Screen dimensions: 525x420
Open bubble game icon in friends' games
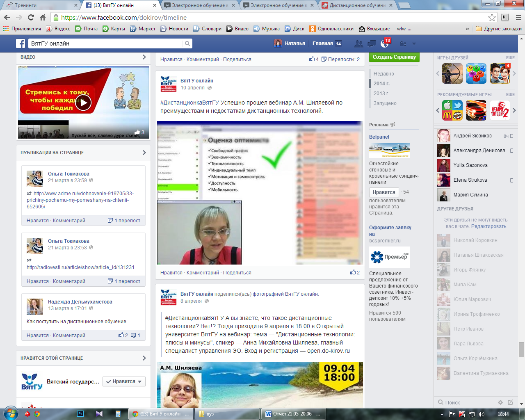coord(476,73)
